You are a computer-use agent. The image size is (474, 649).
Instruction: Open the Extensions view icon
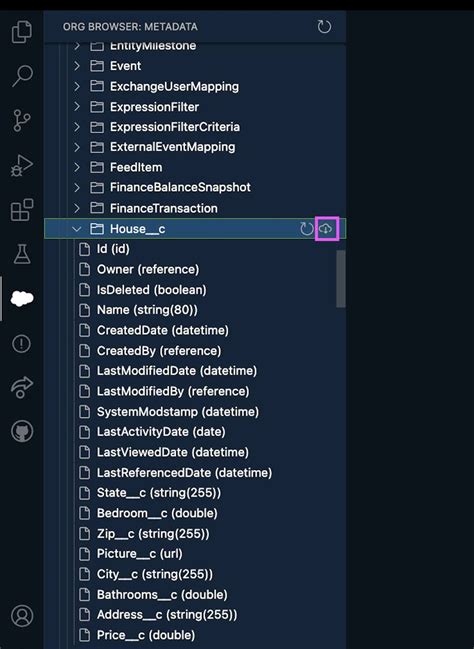coord(22,210)
